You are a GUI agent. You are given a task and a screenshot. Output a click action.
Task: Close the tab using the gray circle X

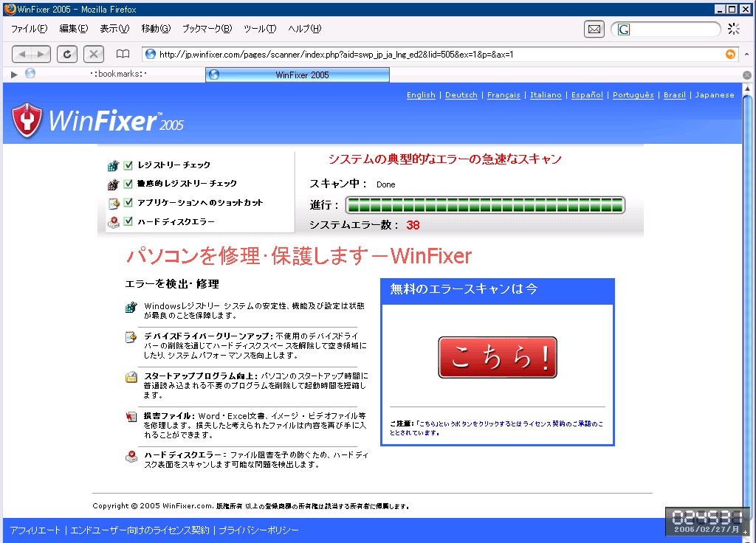[747, 75]
